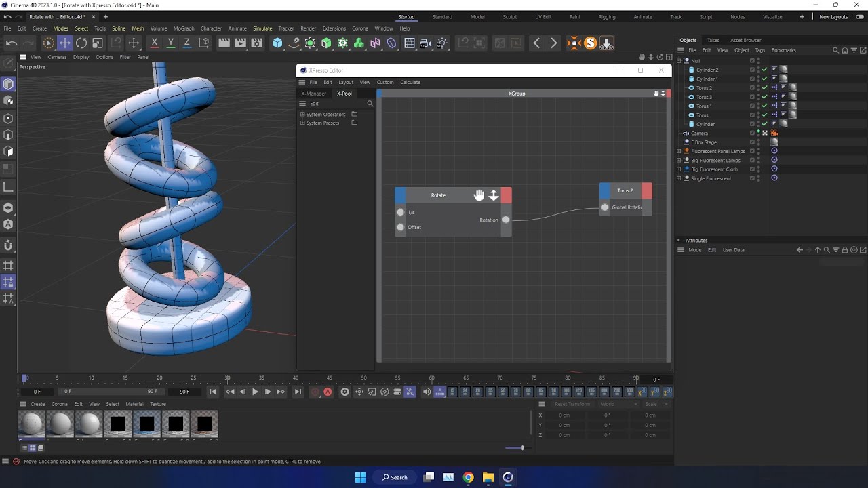Toggle visibility dots of E Box Stage
Image resolution: width=868 pixels, height=488 pixels.
(759, 142)
